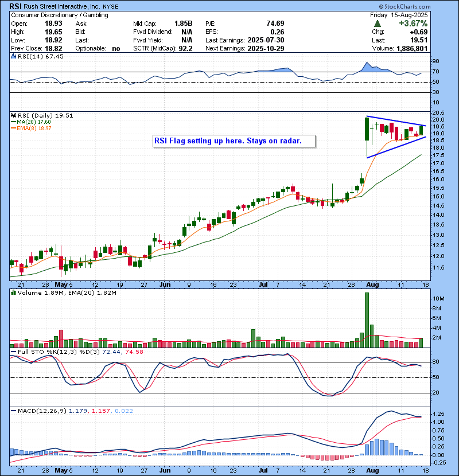
Task: Click the Next Earnings date 2025-10-29
Action: (266, 49)
